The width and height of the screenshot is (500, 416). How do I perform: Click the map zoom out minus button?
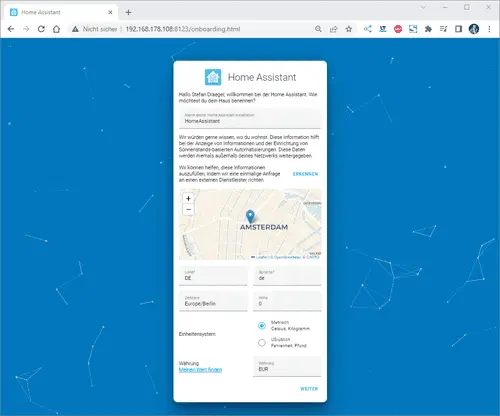[x=188, y=210]
